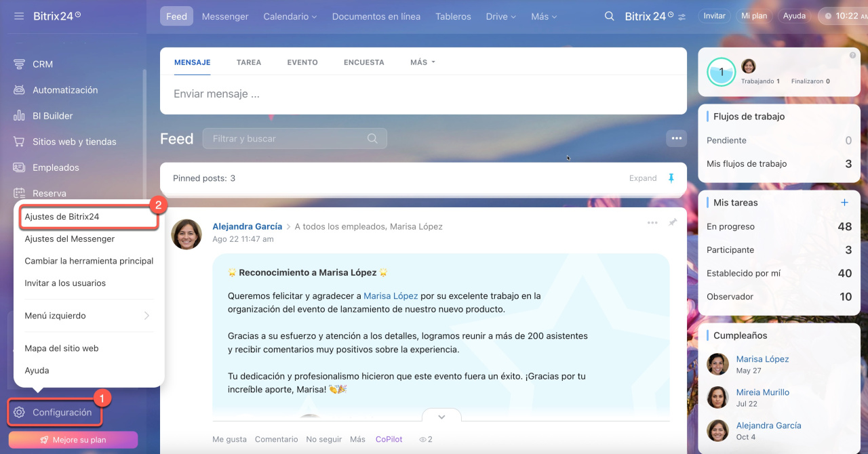This screenshot has width=868, height=454.
Task: Open Marisa López's profile link in post
Action: point(391,296)
